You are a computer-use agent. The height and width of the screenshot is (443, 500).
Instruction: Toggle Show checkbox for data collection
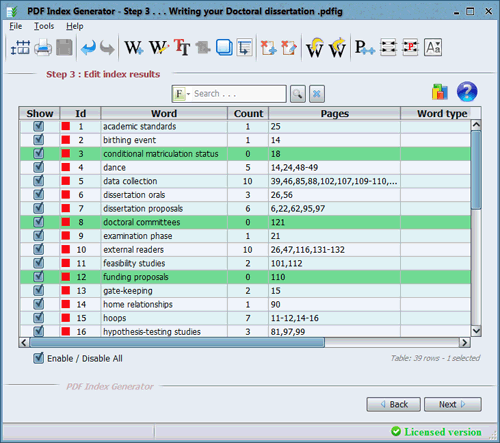[38, 181]
